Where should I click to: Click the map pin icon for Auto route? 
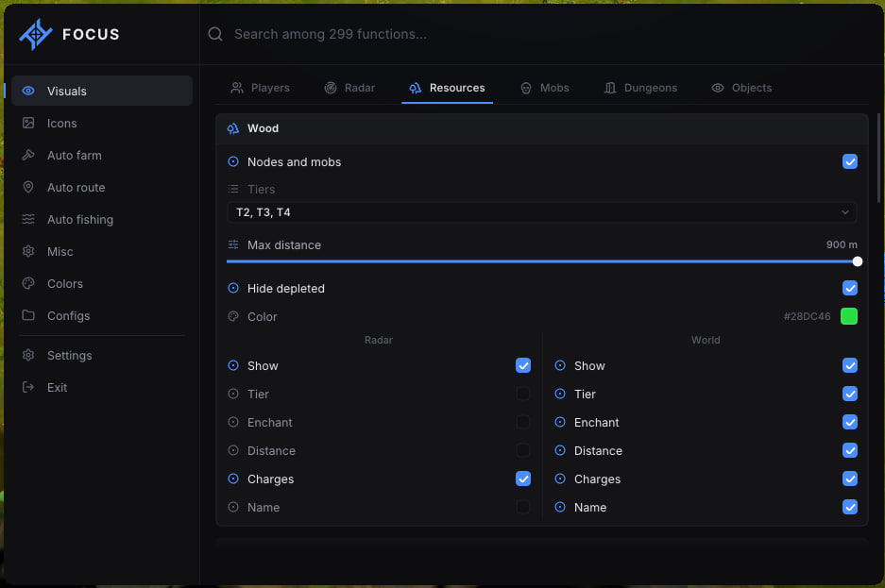[x=28, y=187]
